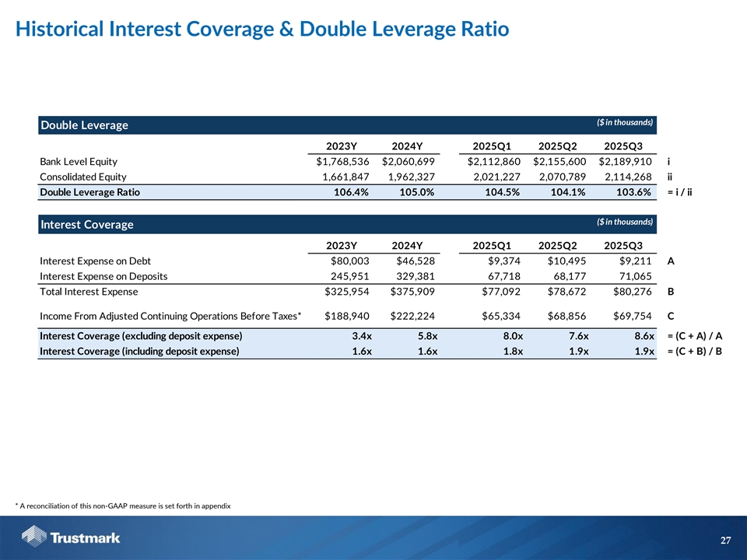The width and height of the screenshot is (747, 560).
Task: Click the Double Leverage section header
Action: [85, 125]
